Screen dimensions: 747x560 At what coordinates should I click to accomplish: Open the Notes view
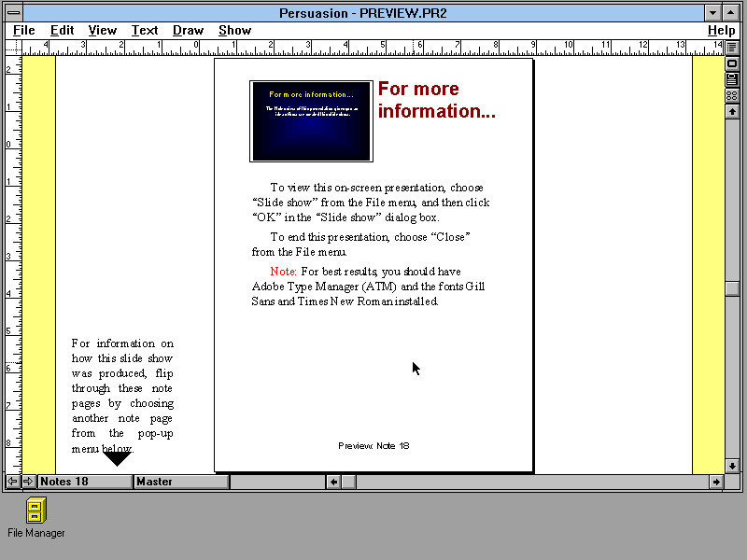(x=732, y=78)
